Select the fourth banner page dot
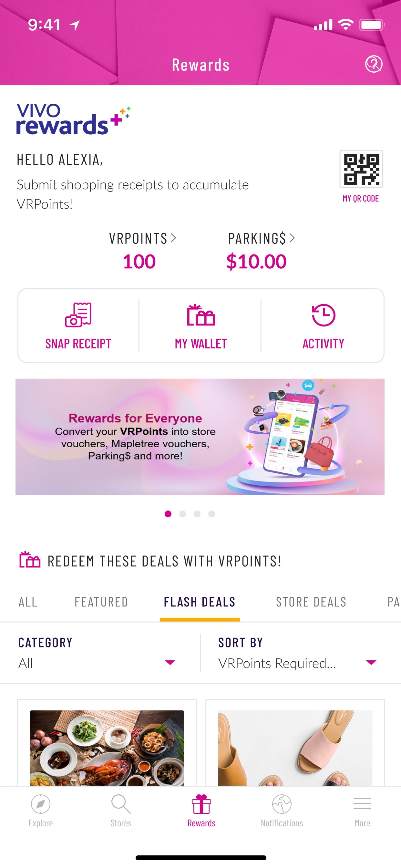 [211, 514]
